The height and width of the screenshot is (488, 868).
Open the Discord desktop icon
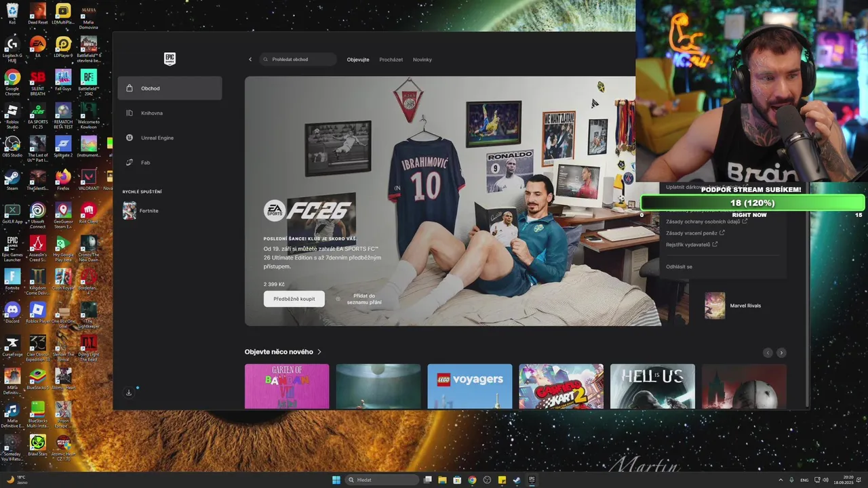click(12, 312)
